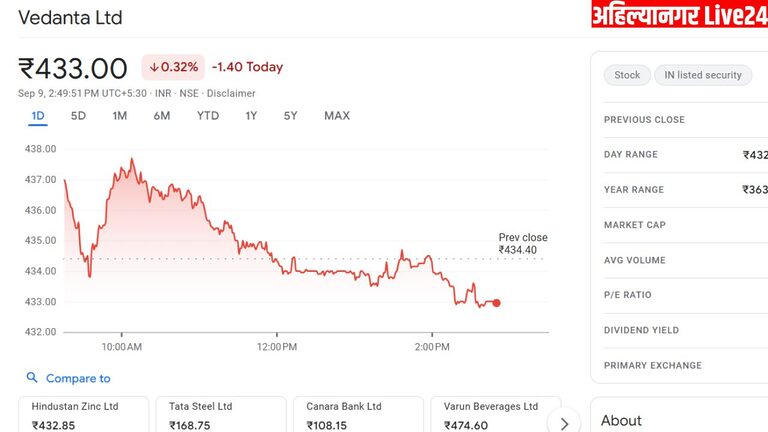This screenshot has width=768, height=432.
Task: Show the MAX chart range
Action: 337,116
